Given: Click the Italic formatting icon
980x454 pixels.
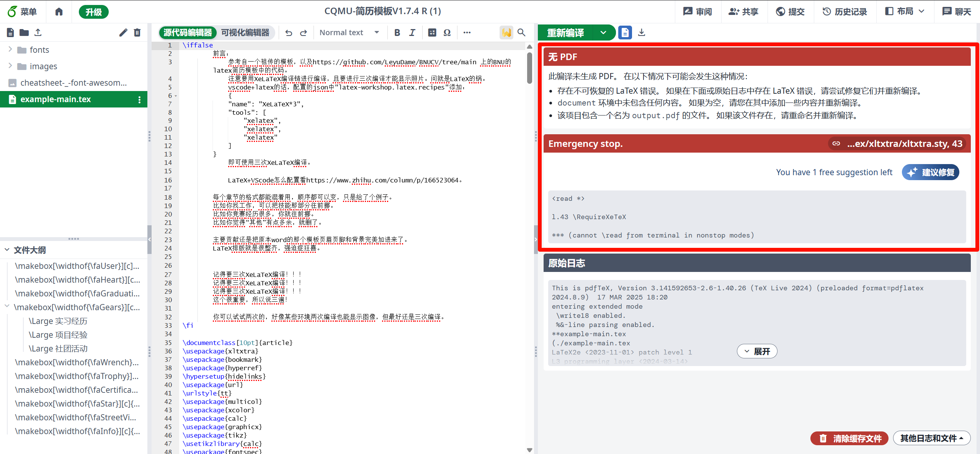Looking at the screenshot, I should (412, 33).
